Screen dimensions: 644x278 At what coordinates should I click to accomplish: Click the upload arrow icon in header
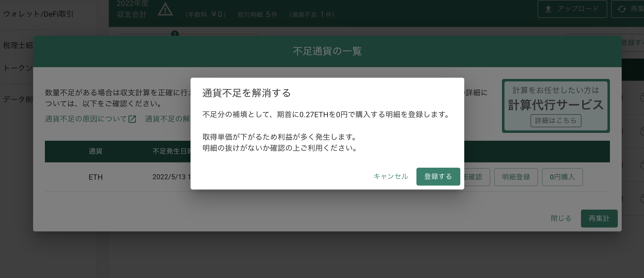[x=548, y=9]
